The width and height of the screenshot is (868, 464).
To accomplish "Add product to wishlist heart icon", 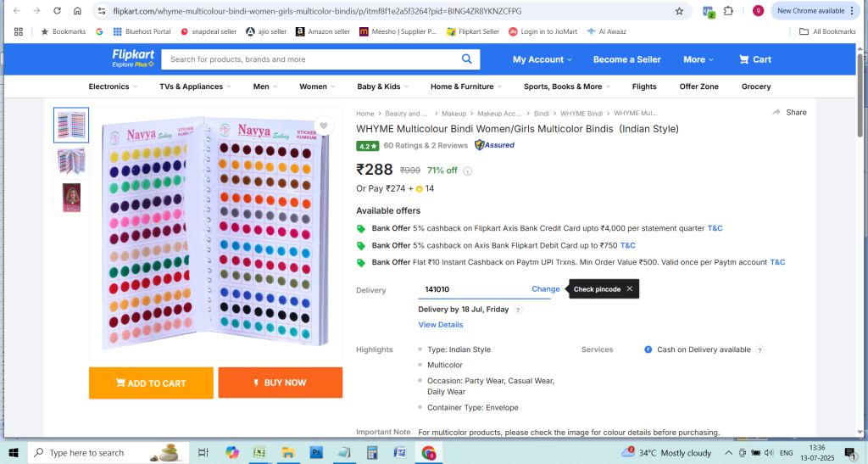I will [324, 126].
